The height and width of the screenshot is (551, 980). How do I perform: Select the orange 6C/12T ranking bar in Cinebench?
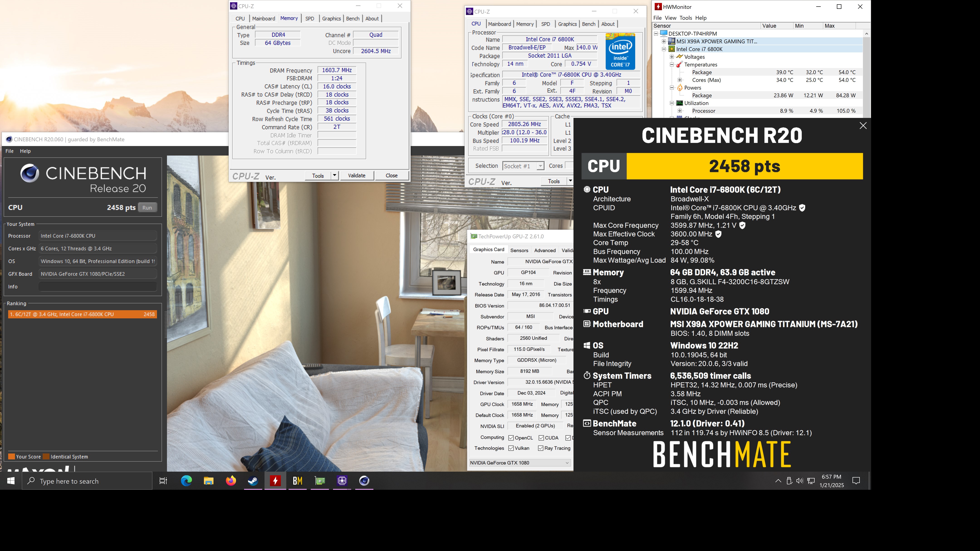click(x=83, y=314)
